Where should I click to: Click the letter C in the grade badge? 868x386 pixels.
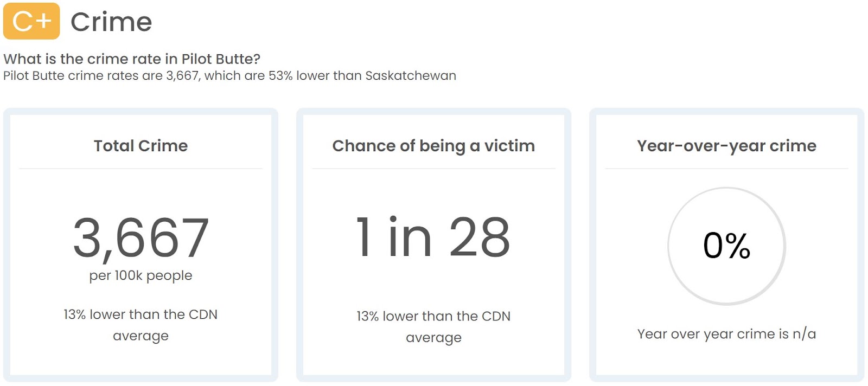point(22,22)
